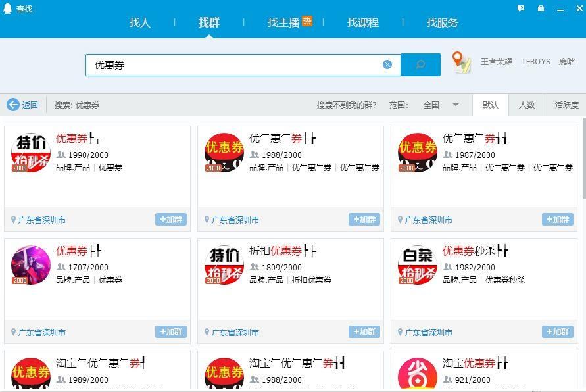
Task: Click member count 1809/2000
Action: [x=281, y=267]
